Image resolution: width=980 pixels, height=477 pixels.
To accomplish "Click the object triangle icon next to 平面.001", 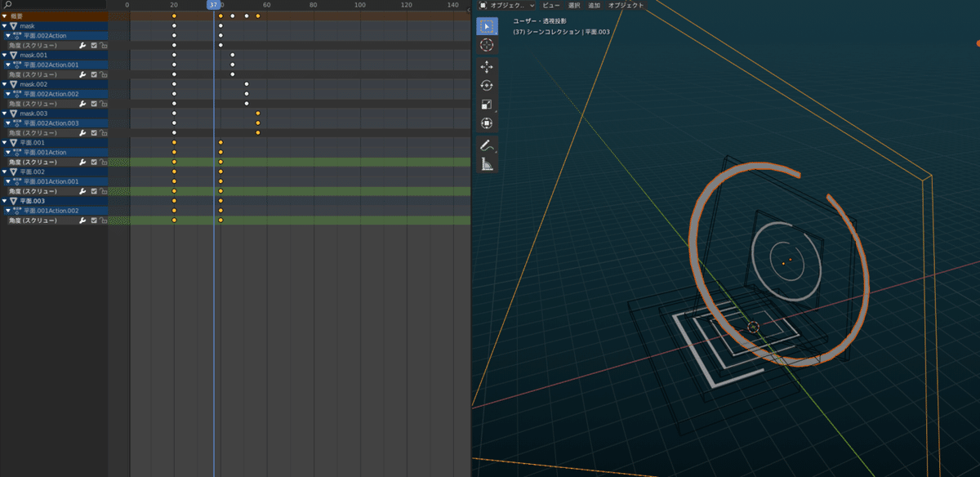I will (x=14, y=142).
